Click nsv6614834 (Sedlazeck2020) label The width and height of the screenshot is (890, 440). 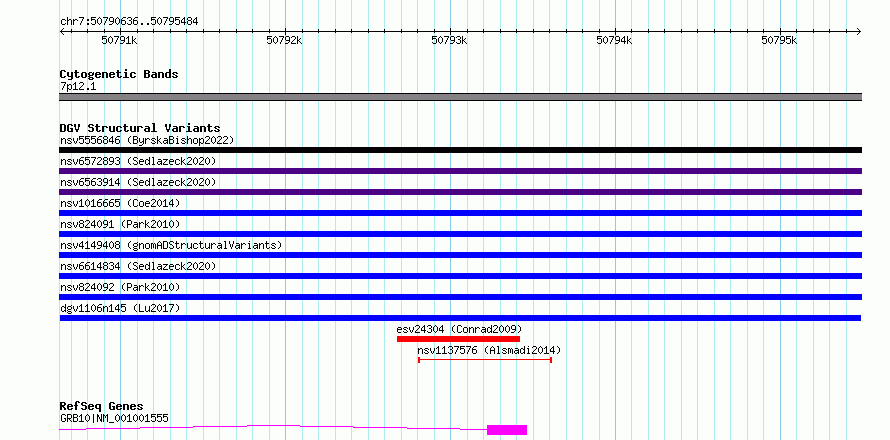pos(138,266)
